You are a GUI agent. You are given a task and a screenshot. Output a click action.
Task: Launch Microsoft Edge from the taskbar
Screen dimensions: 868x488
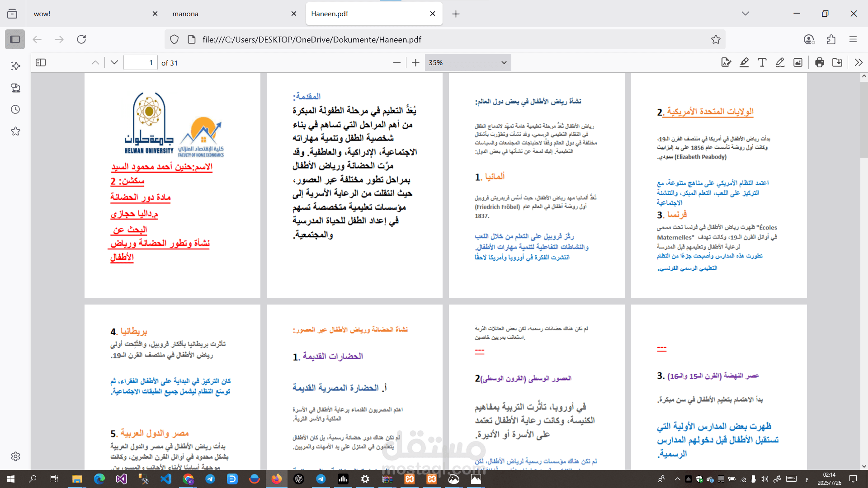99,479
